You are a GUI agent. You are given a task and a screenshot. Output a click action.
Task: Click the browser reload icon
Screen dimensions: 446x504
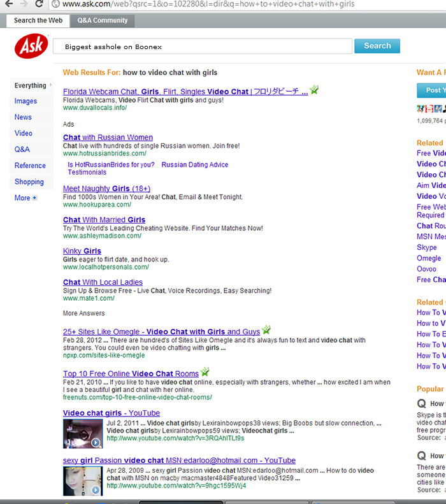(40, 4)
